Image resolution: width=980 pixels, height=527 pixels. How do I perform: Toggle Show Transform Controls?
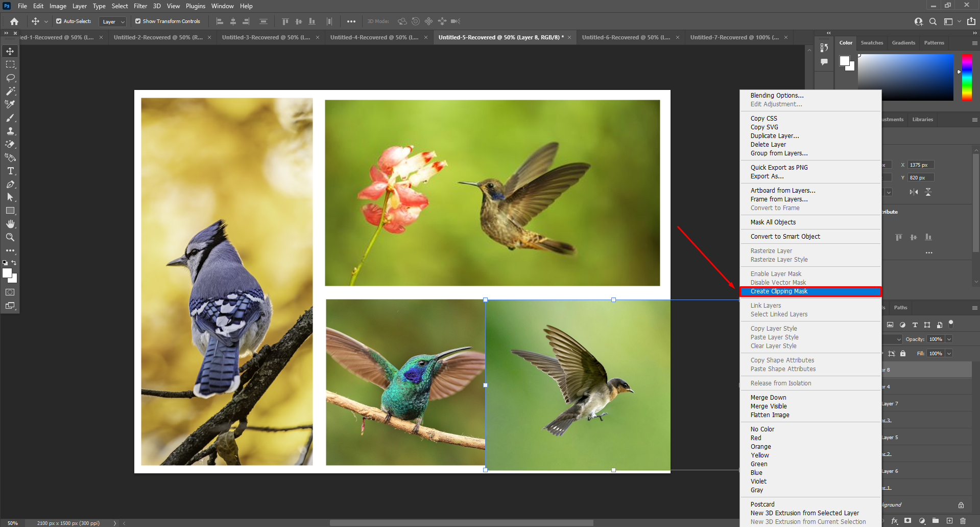(137, 21)
